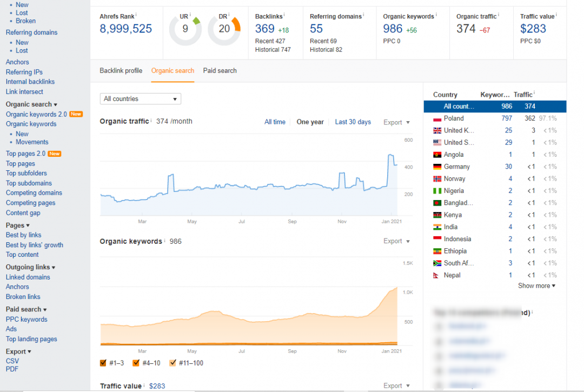
Task: Toggle the #11–100 positions checkbox
Action: tap(173, 363)
